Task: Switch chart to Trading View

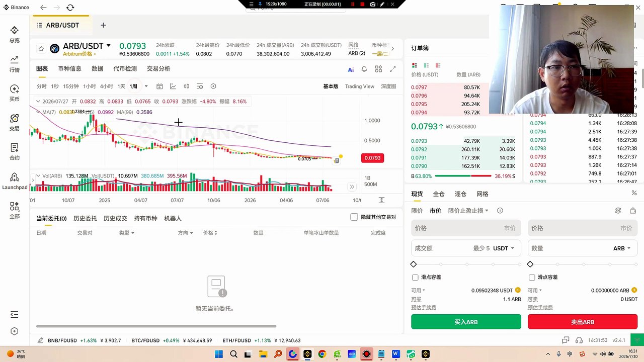Action: (359, 86)
